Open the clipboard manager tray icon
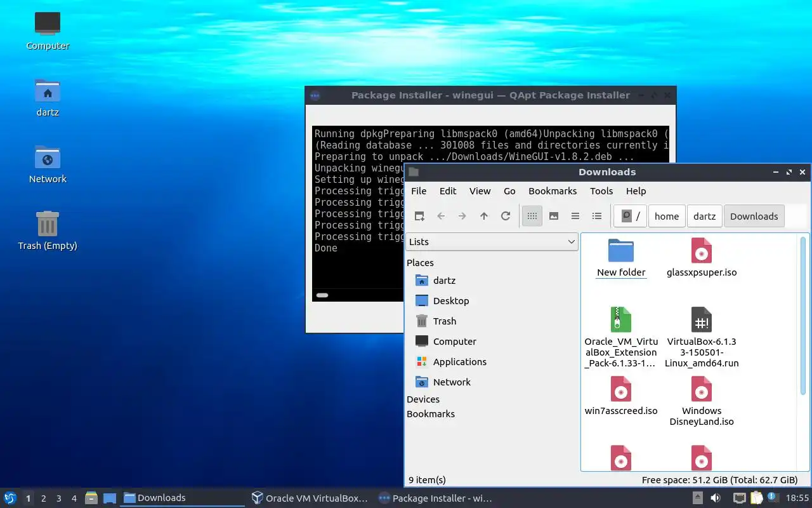812x508 pixels. 756,498
